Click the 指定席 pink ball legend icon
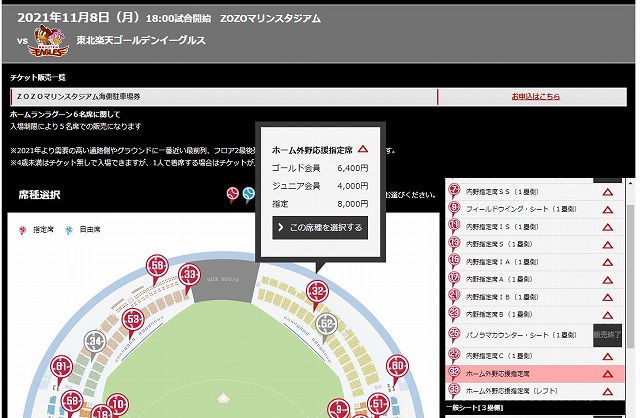The height and width of the screenshot is (418, 640). (x=22, y=231)
